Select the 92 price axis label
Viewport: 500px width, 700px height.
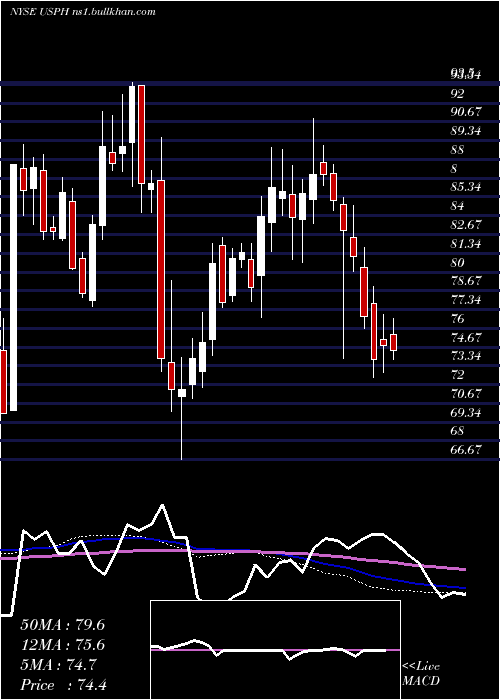(x=457, y=94)
